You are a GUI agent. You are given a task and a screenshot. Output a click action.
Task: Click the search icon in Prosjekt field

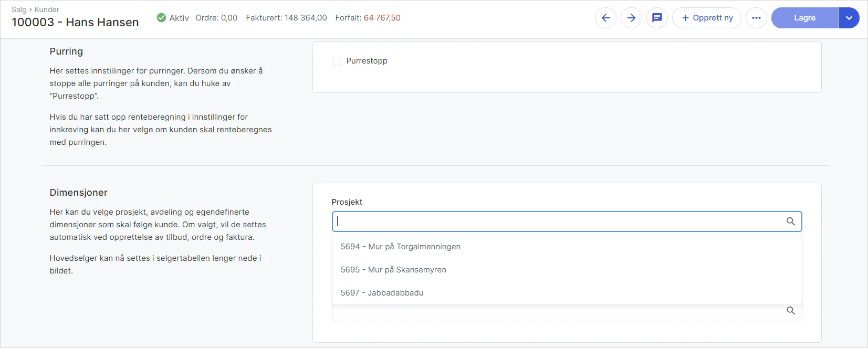(x=790, y=222)
